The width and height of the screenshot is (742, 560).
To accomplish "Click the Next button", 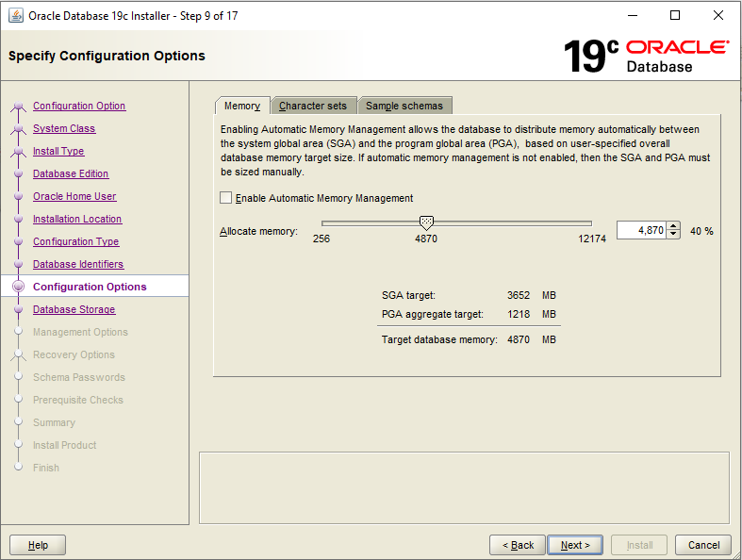I will point(575,545).
